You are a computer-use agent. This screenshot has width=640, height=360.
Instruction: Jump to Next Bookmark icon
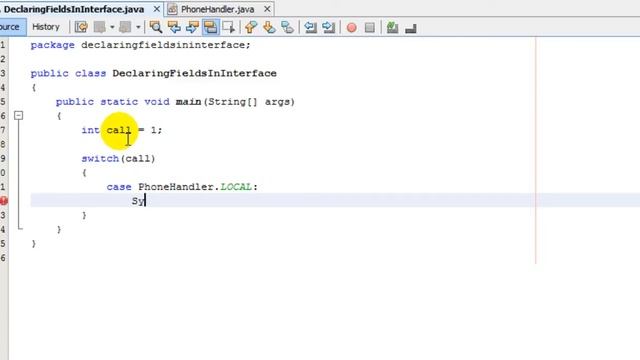coord(269,27)
